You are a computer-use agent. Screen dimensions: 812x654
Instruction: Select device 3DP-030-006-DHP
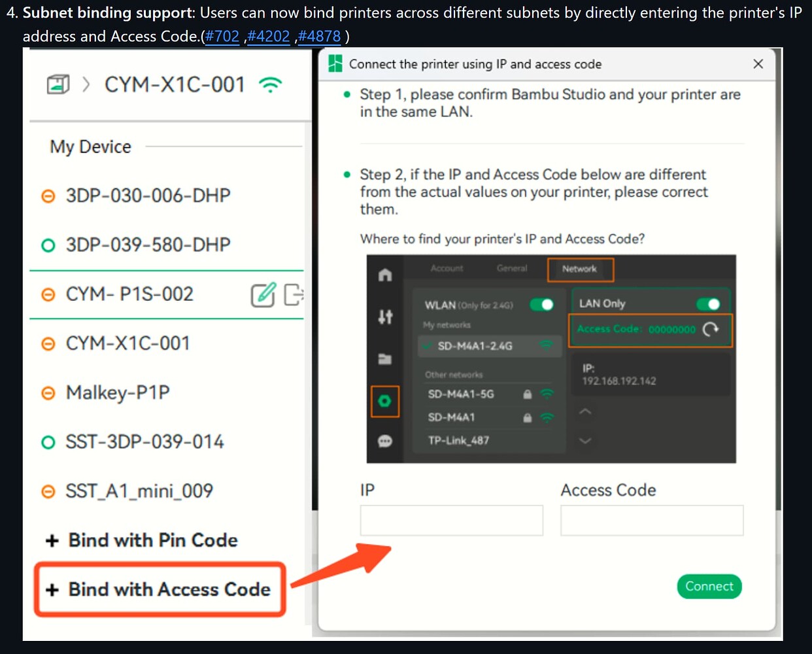click(x=148, y=196)
